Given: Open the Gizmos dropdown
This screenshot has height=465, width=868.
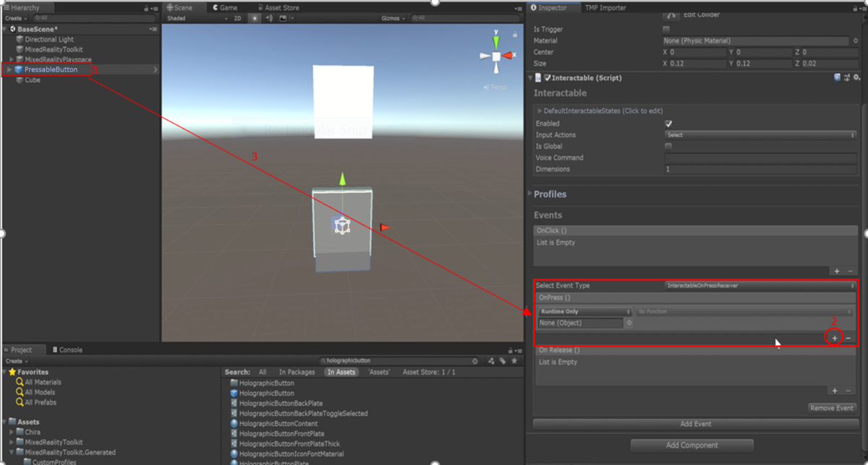Looking at the screenshot, I should coord(393,18).
